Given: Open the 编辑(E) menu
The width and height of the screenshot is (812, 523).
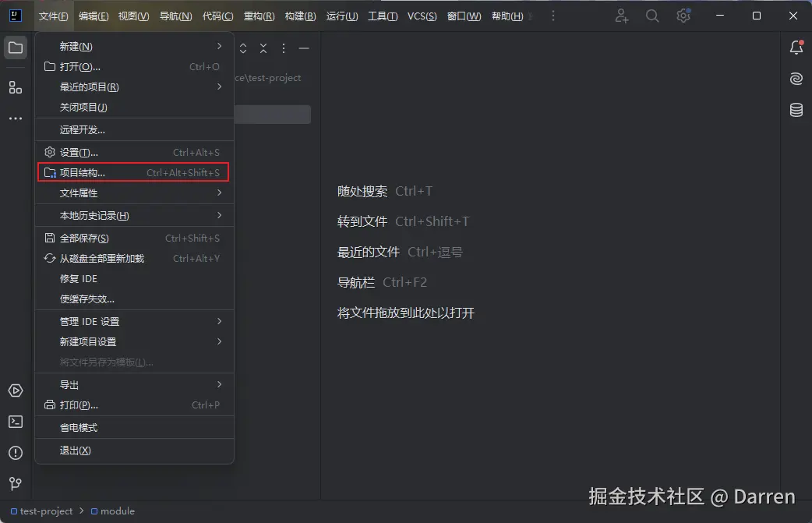Looking at the screenshot, I should tap(94, 16).
